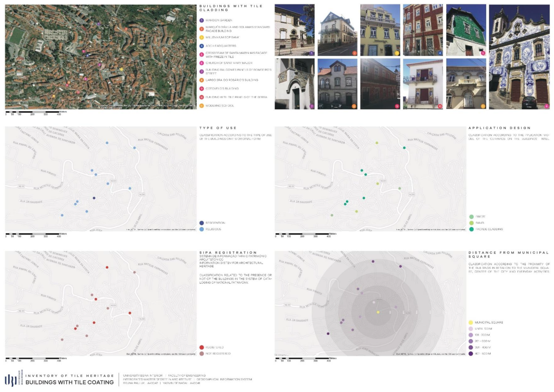This screenshot has width=554, height=392.
Task: Select the Residention dark blue legend swatch
Action: pyautogui.click(x=201, y=223)
